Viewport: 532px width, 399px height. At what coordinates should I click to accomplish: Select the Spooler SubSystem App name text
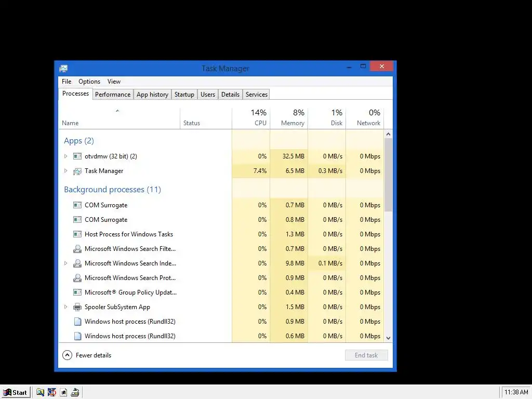(x=117, y=307)
